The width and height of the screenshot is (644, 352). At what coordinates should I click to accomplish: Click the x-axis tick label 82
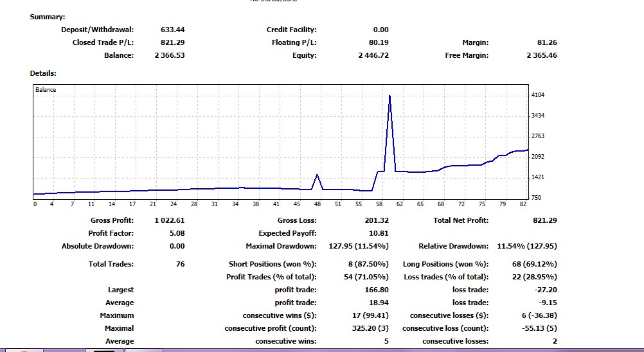(523, 204)
